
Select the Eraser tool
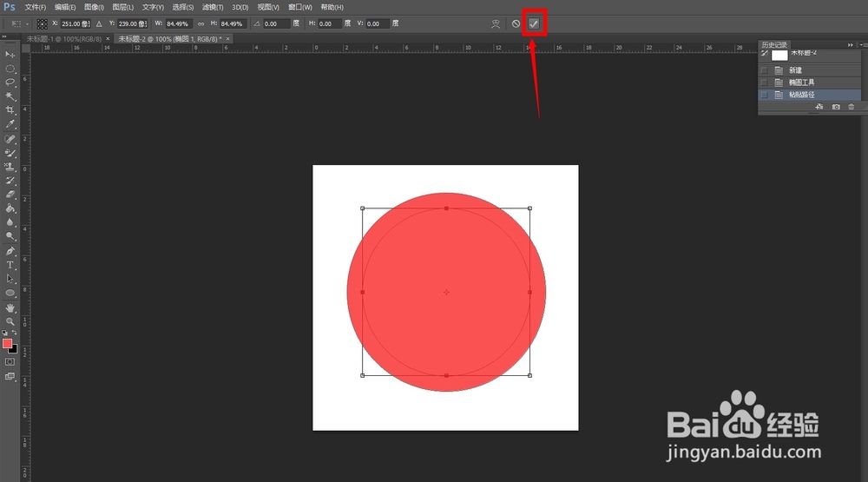click(10, 195)
